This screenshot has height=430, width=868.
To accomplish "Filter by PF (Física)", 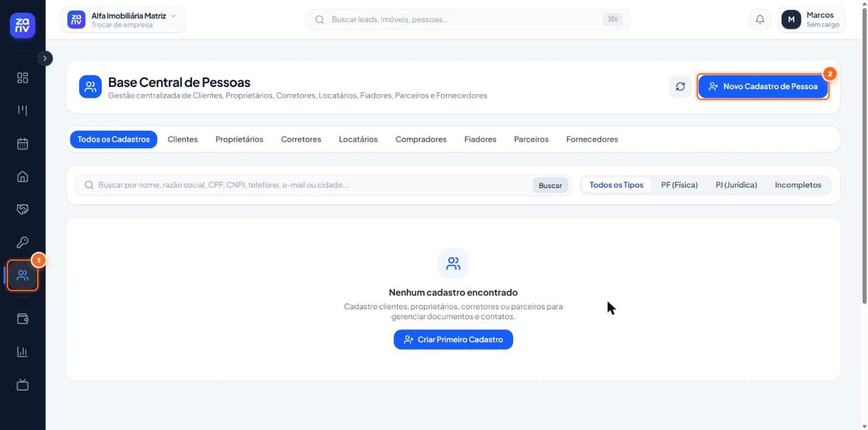I will point(680,185).
